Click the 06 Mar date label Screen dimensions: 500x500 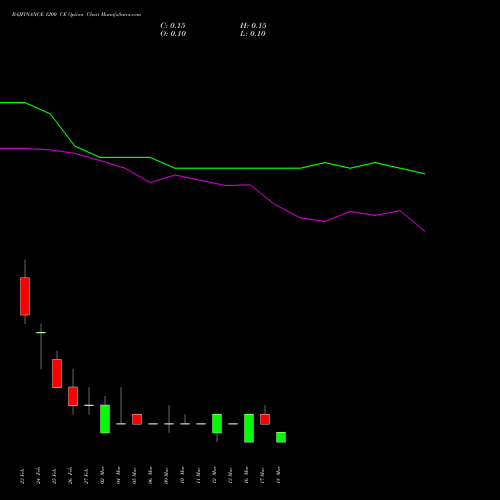point(150,475)
